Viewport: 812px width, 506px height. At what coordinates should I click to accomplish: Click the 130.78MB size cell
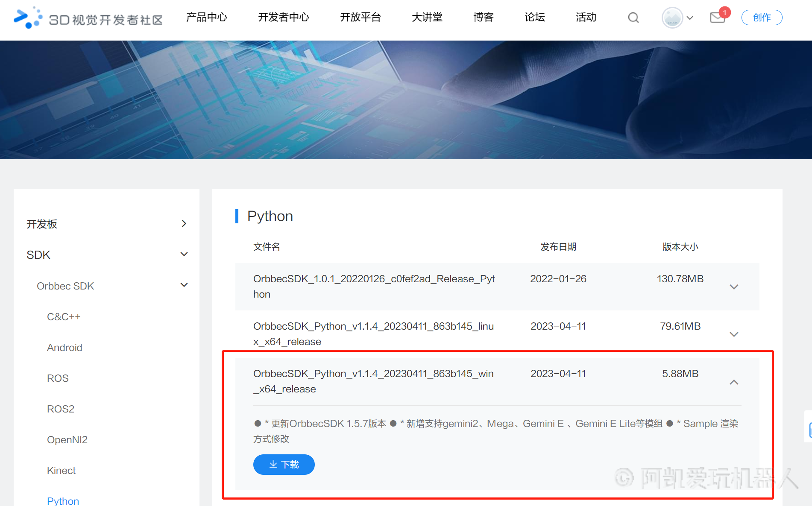[x=680, y=279]
